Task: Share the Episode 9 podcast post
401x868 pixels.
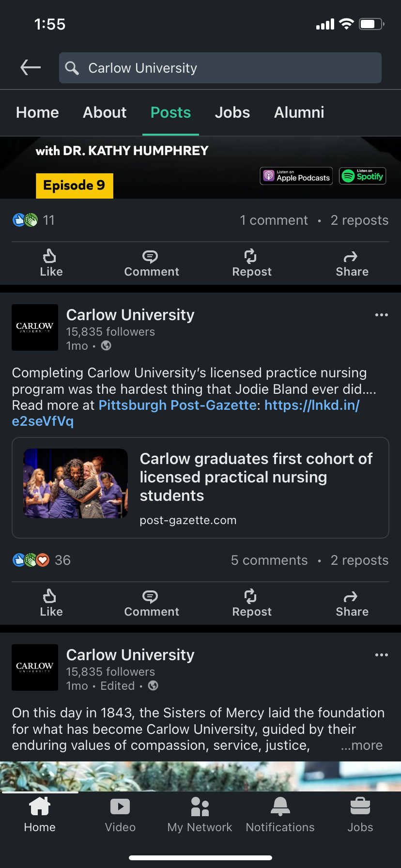Action: tap(352, 263)
